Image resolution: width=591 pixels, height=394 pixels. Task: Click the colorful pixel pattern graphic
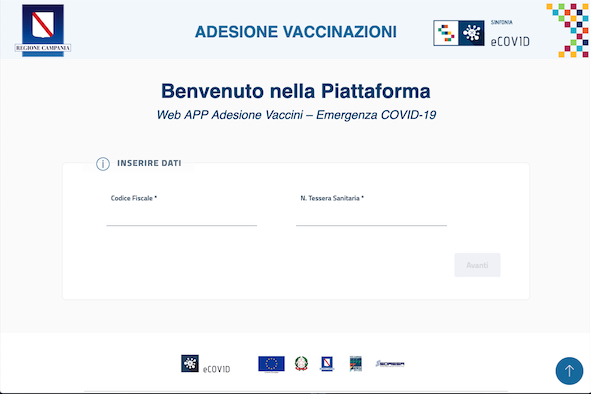568,30
